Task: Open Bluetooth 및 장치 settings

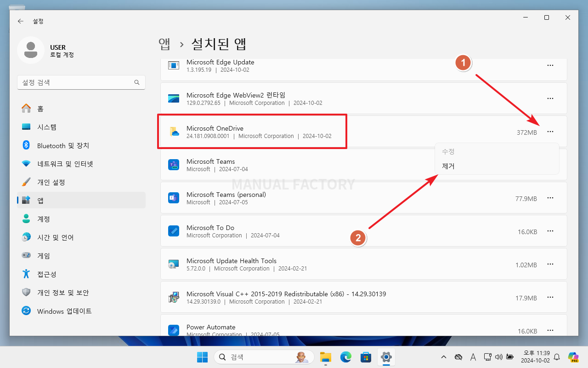Action: tap(81, 145)
